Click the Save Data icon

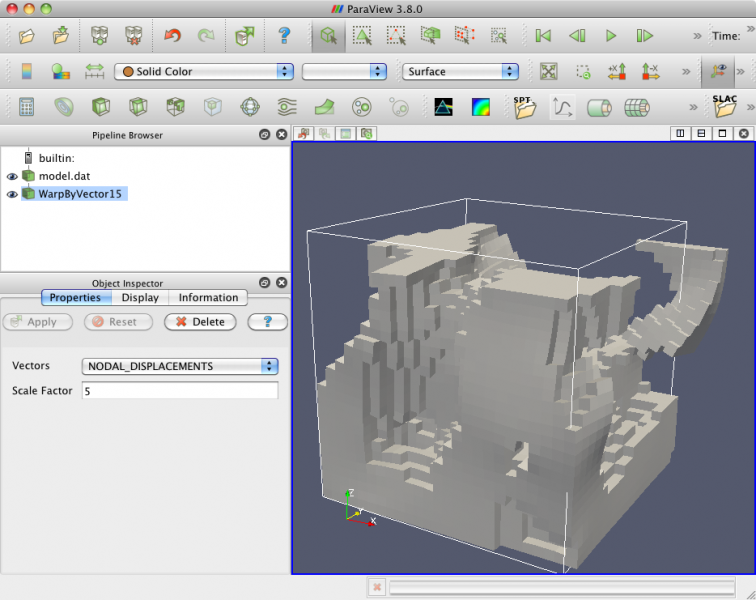[61, 36]
